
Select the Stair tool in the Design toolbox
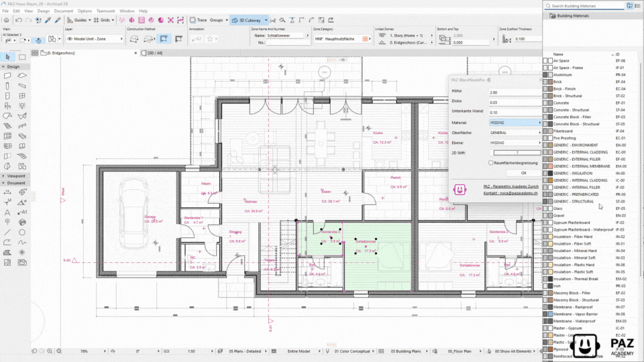(7, 125)
